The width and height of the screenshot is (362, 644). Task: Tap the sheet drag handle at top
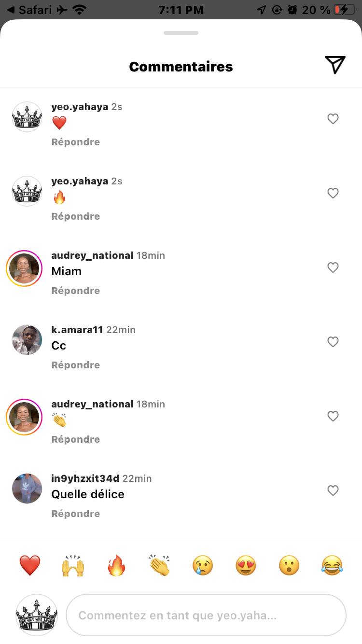[x=181, y=33]
